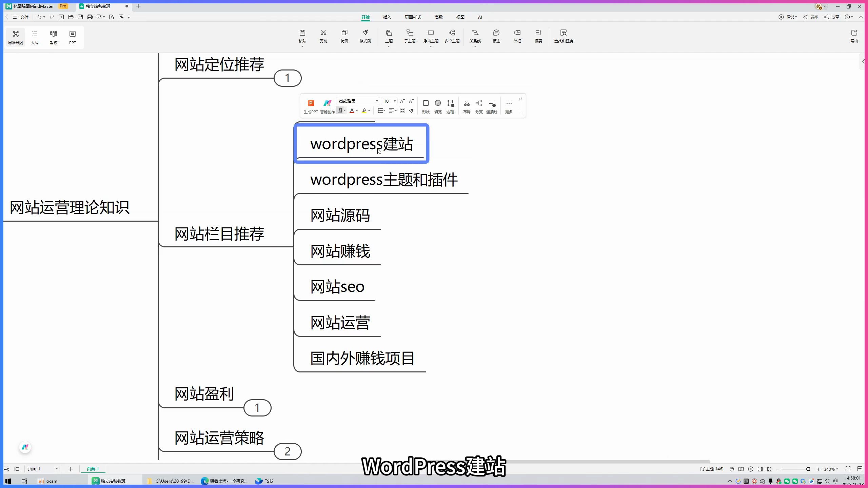868x488 pixels.
Task: Toggle the fullscreen icon in status bar
Action: [848, 469]
